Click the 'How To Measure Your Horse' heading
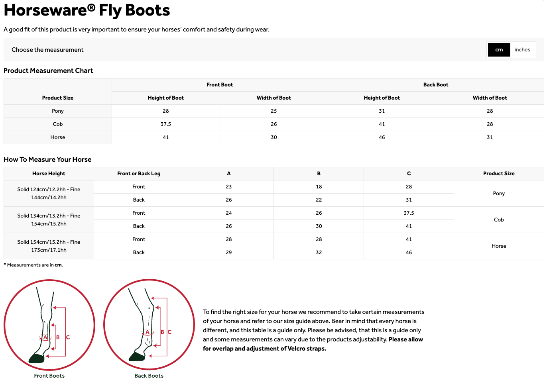This screenshot has width=547, height=392. click(47, 159)
